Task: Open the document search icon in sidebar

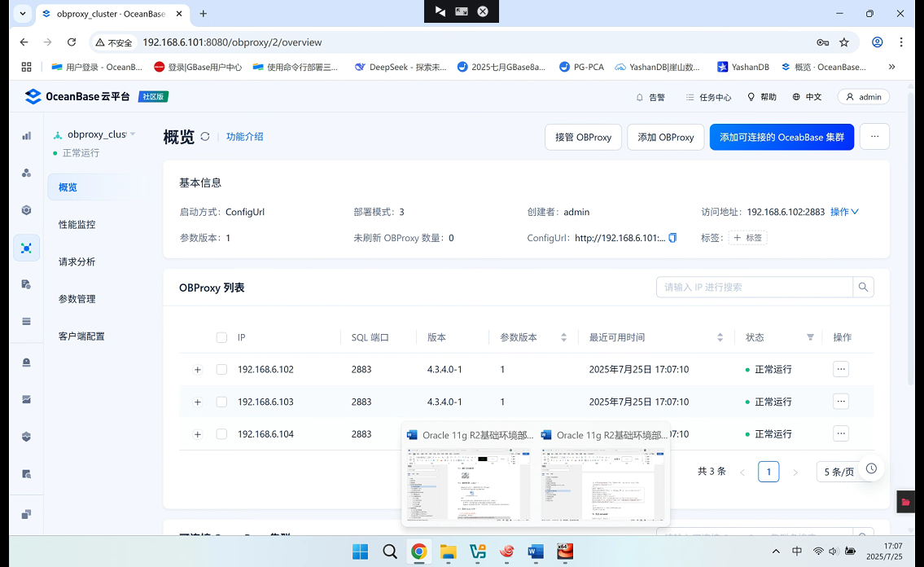Action: (27, 284)
